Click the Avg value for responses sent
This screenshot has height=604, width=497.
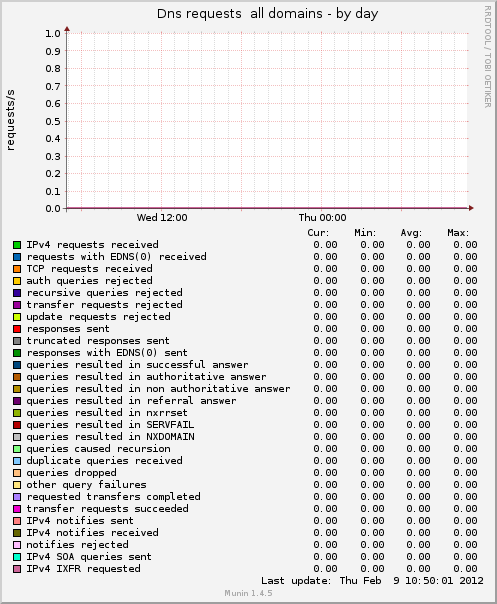418,329
